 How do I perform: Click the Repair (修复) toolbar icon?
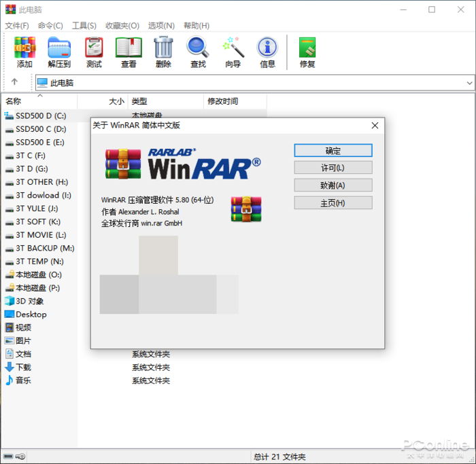[307, 48]
